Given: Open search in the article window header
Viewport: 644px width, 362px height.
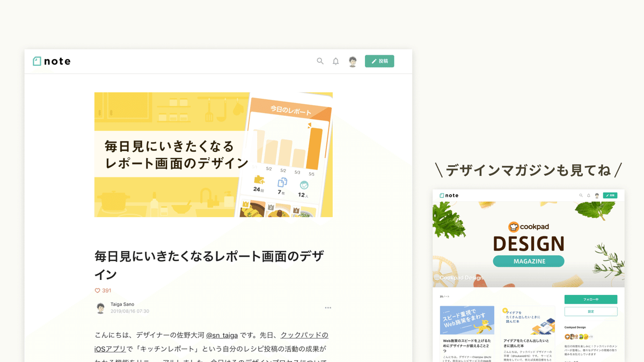Looking at the screenshot, I should pyautogui.click(x=320, y=61).
